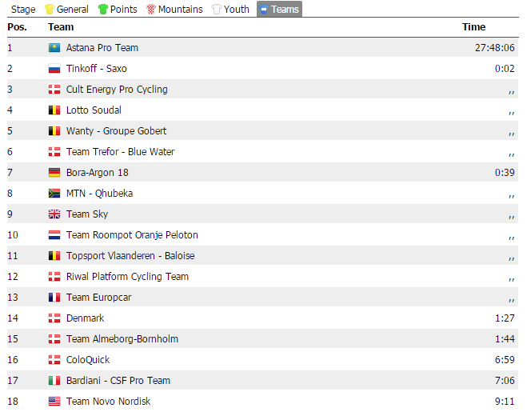
Task: Select the Teams classification tab
Action: click(x=279, y=9)
